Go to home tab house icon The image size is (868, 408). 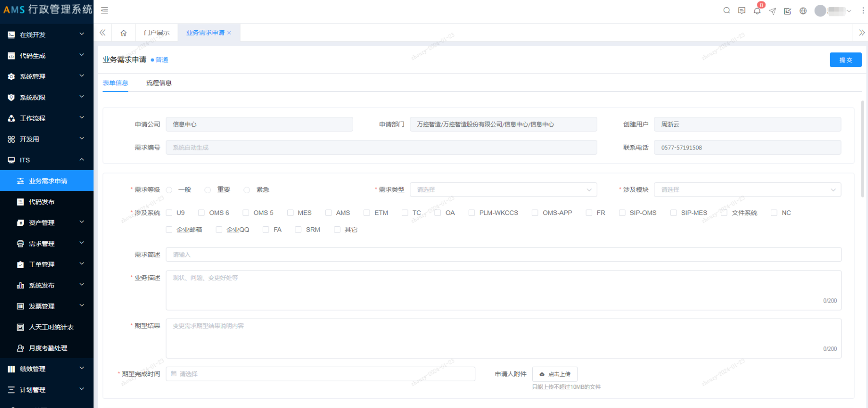coord(124,33)
